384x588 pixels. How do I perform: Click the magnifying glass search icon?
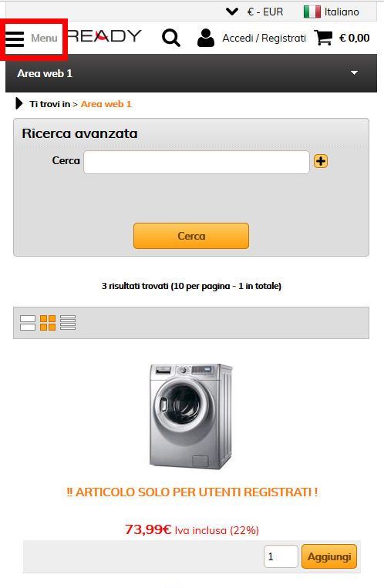point(170,38)
